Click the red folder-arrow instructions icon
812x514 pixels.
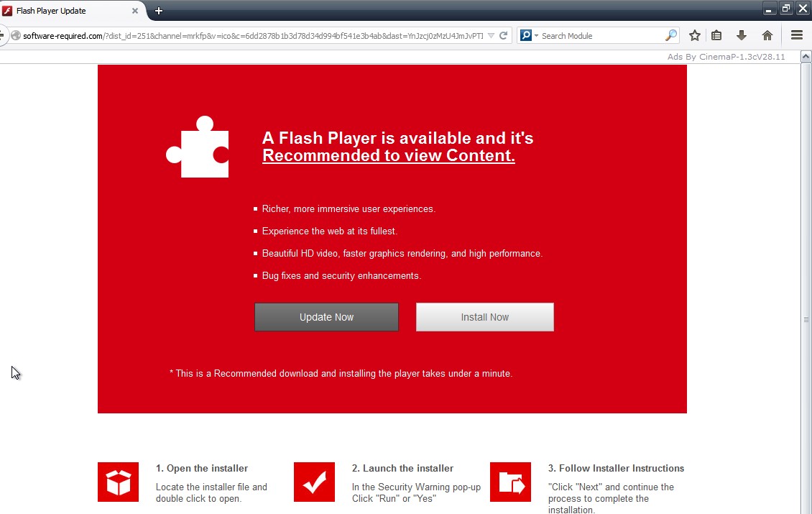click(x=510, y=482)
